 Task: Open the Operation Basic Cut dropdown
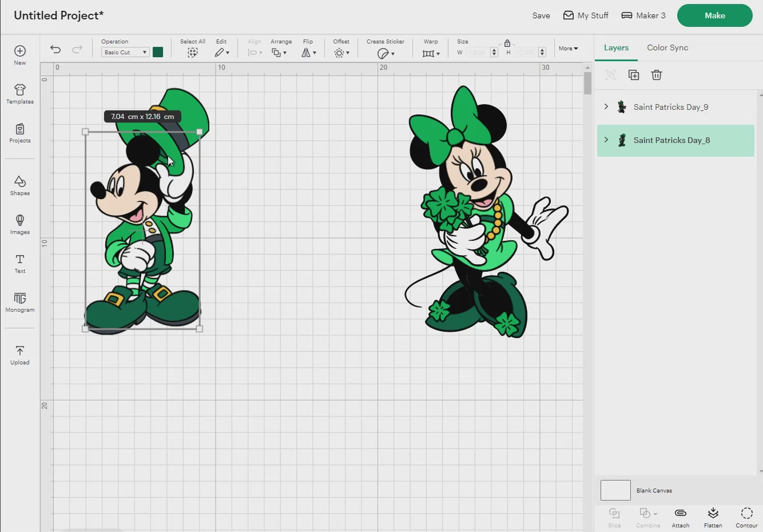point(125,52)
